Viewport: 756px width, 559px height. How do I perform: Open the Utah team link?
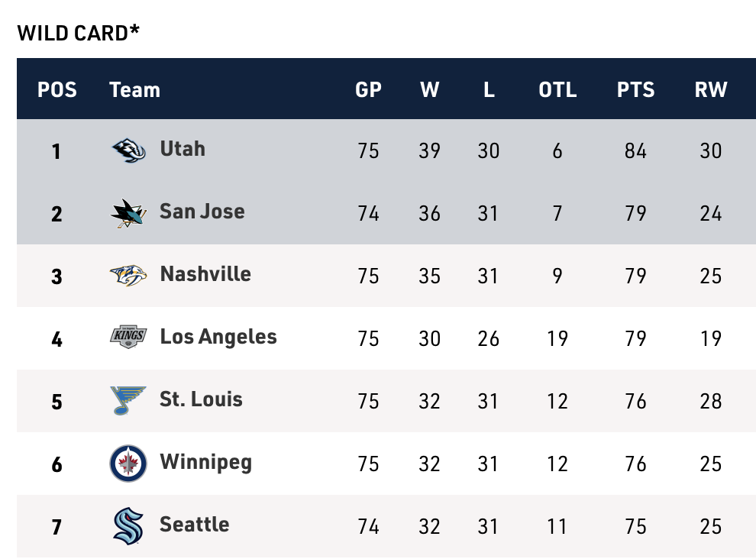tap(183, 148)
